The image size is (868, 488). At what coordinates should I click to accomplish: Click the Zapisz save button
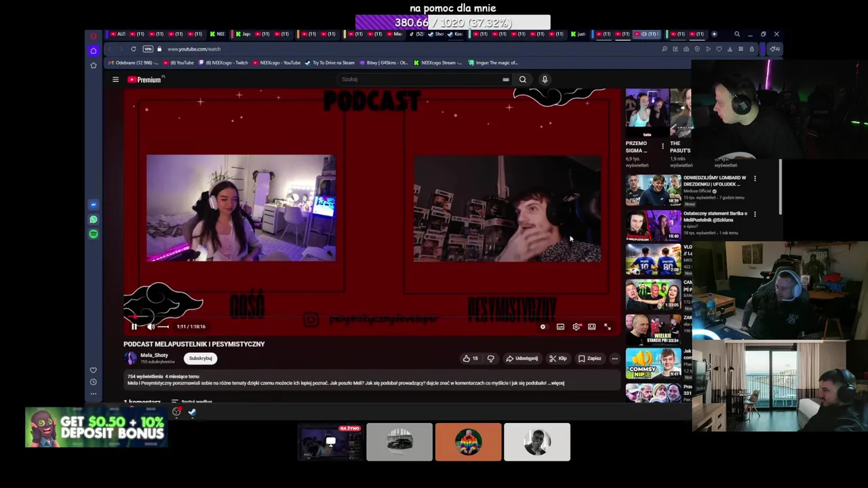pos(590,359)
